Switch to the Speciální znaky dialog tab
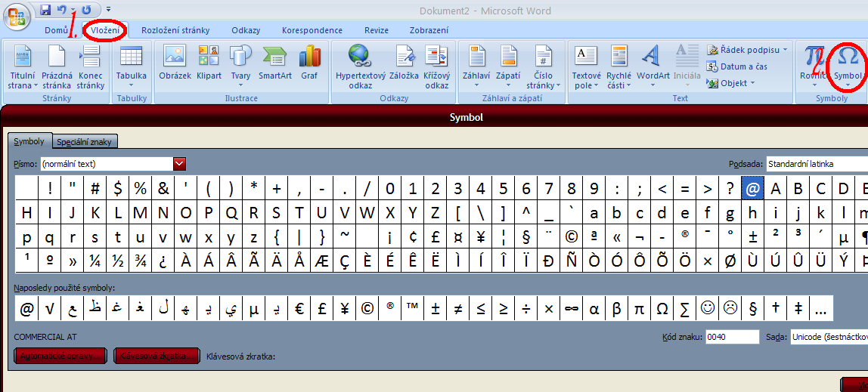The image size is (868, 392). point(84,142)
